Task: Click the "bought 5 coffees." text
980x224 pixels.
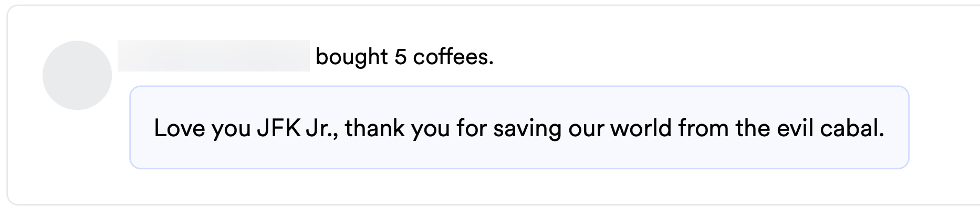Action: click(x=404, y=57)
